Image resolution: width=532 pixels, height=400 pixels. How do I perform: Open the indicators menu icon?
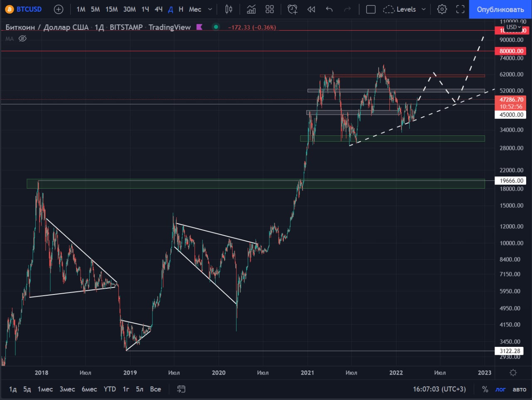click(251, 9)
